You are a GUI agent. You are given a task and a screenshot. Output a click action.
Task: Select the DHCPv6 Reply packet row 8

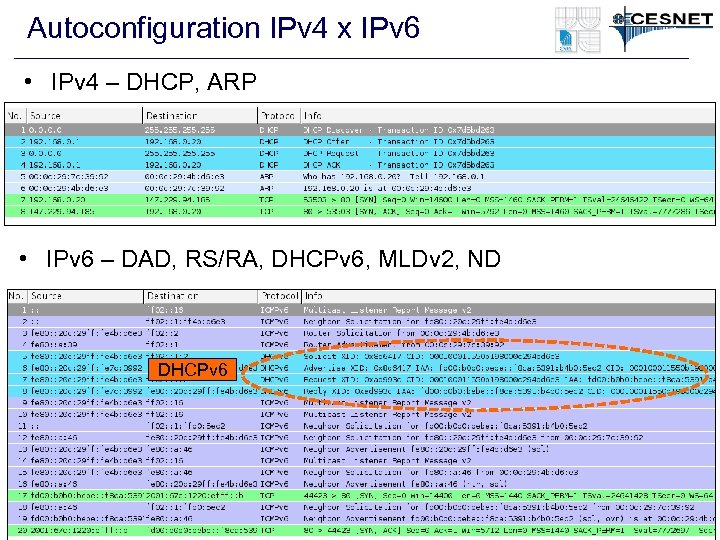361,391
